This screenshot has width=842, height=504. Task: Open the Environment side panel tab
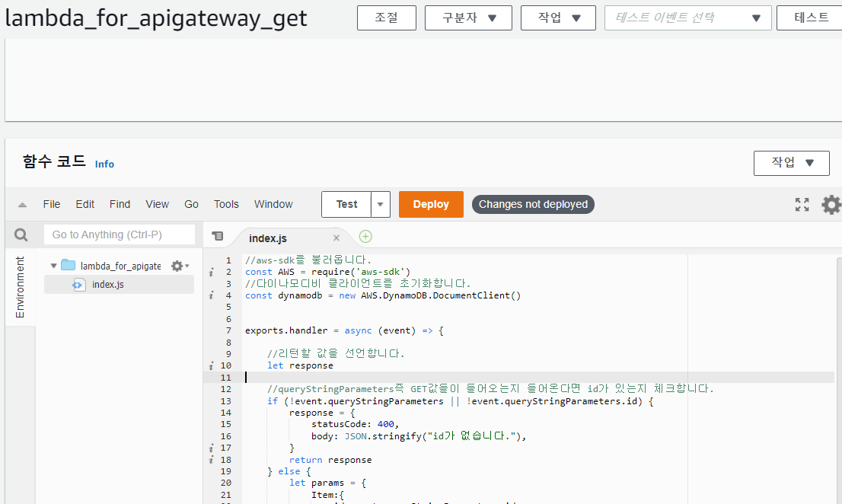tap(20, 287)
